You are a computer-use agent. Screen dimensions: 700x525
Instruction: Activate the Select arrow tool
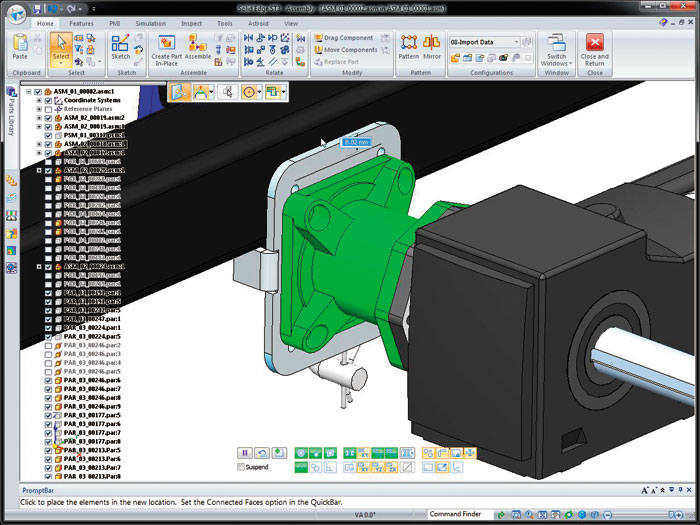(62, 44)
